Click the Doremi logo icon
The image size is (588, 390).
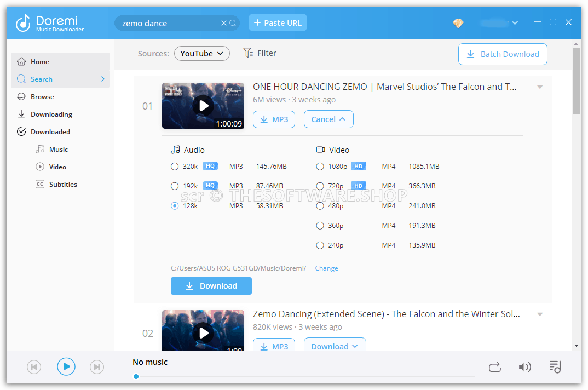click(x=23, y=23)
